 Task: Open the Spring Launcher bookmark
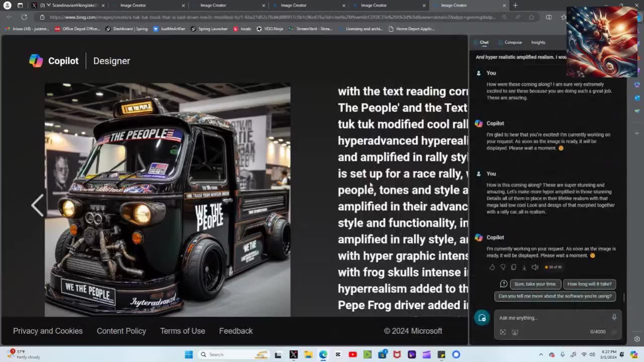(x=209, y=29)
